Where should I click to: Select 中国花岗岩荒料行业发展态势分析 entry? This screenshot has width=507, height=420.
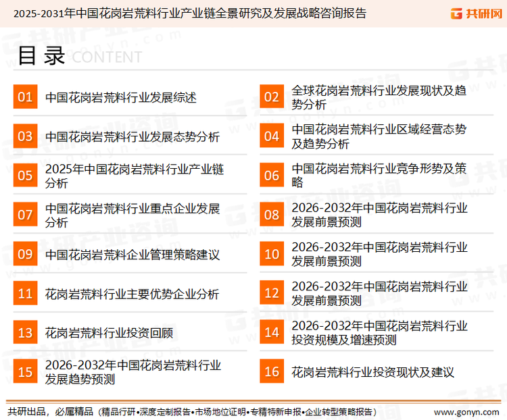pos(132,137)
